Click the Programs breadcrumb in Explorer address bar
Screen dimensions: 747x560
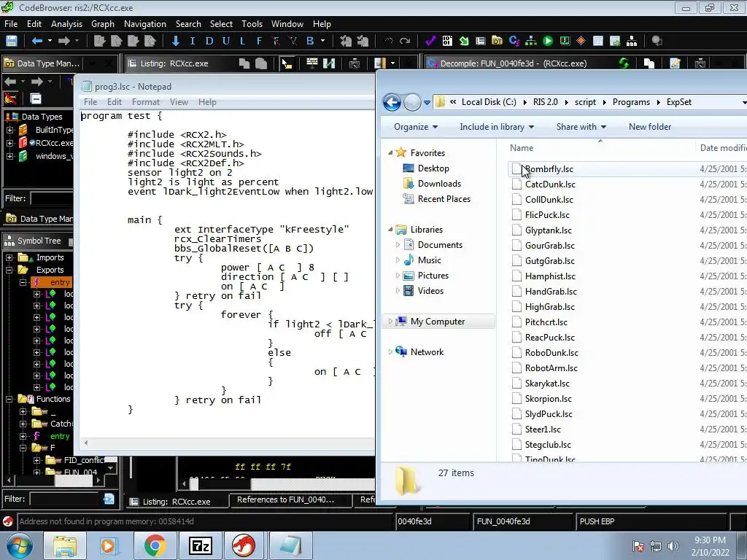click(631, 102)
